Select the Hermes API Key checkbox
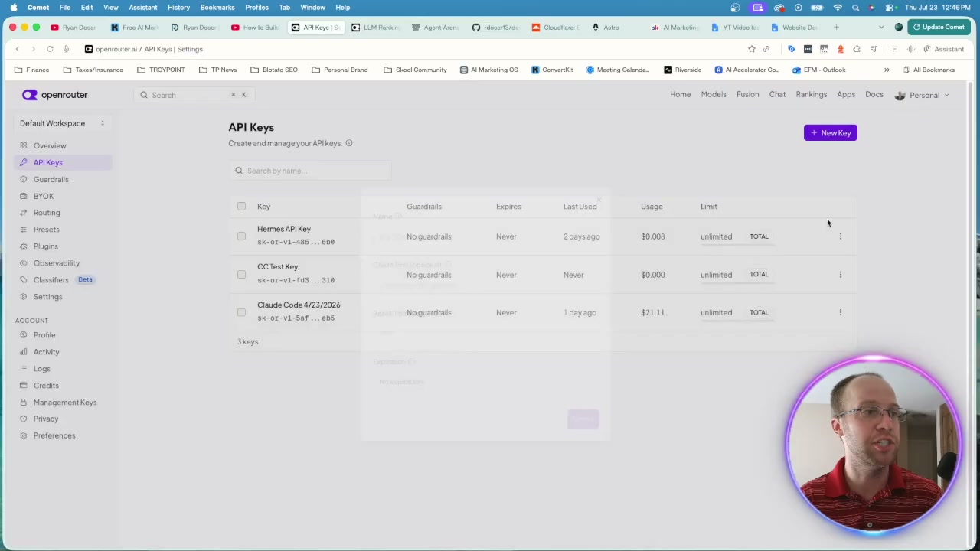Screen dimensions: 980x551 click(x=241, y=236)
